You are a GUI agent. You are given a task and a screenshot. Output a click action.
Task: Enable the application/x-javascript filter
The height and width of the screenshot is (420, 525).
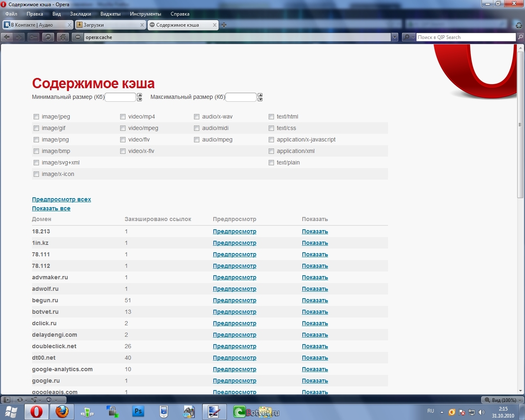271,140
